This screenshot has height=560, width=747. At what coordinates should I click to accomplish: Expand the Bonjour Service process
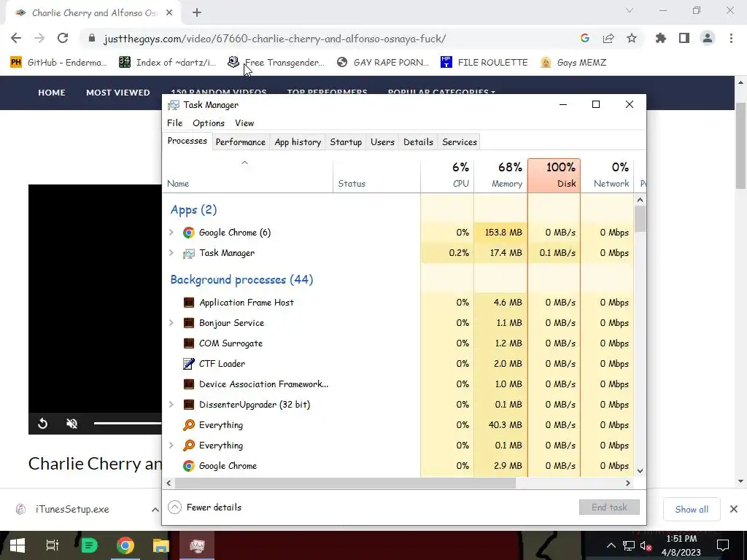171,323
